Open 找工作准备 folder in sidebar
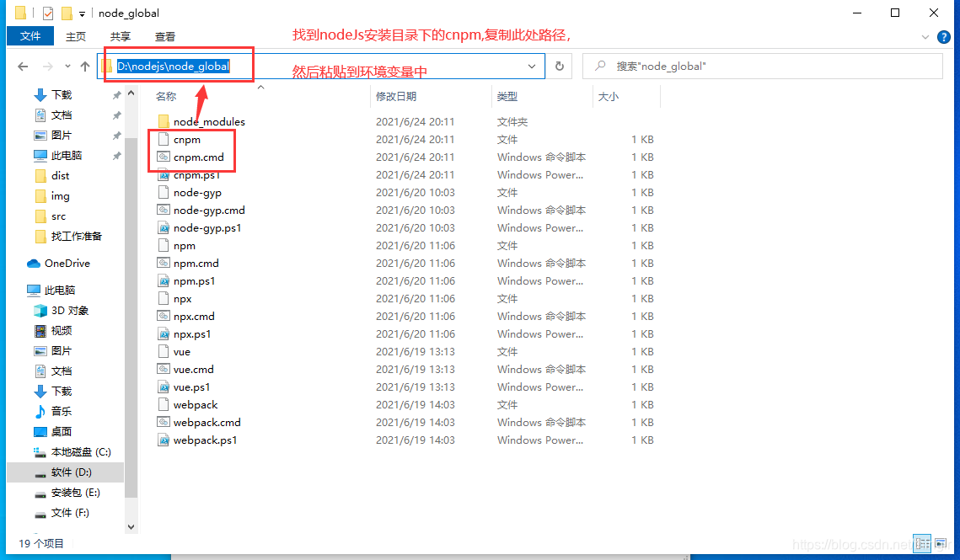 (x=76, y=237)
